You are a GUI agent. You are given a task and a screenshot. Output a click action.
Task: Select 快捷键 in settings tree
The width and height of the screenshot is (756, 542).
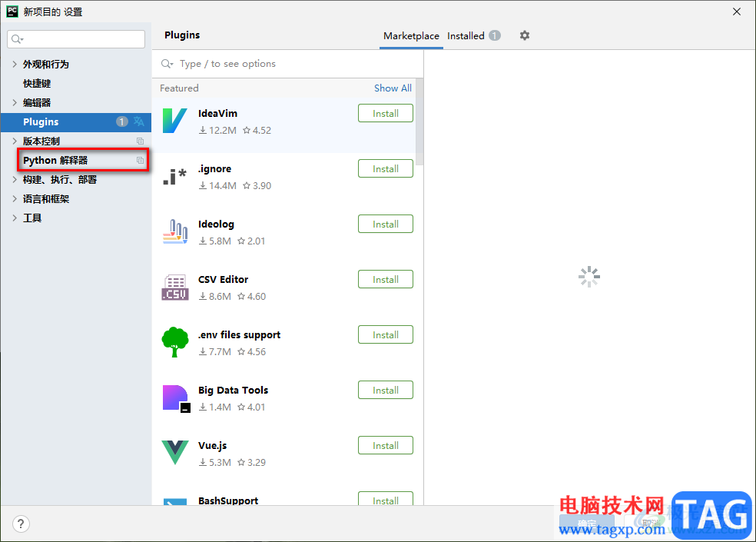point(37,84)
